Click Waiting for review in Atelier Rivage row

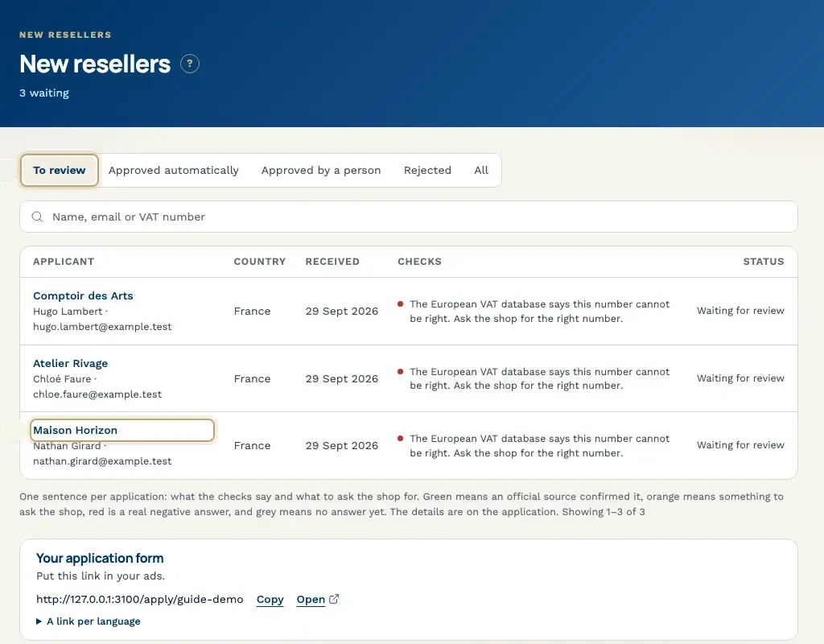(740, 378)
